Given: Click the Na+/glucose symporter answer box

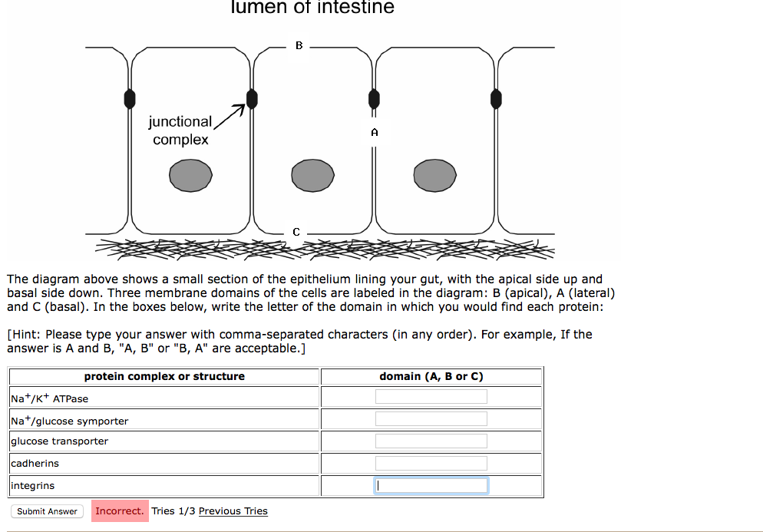Looking at the screenshot, I should click(431, 418).
